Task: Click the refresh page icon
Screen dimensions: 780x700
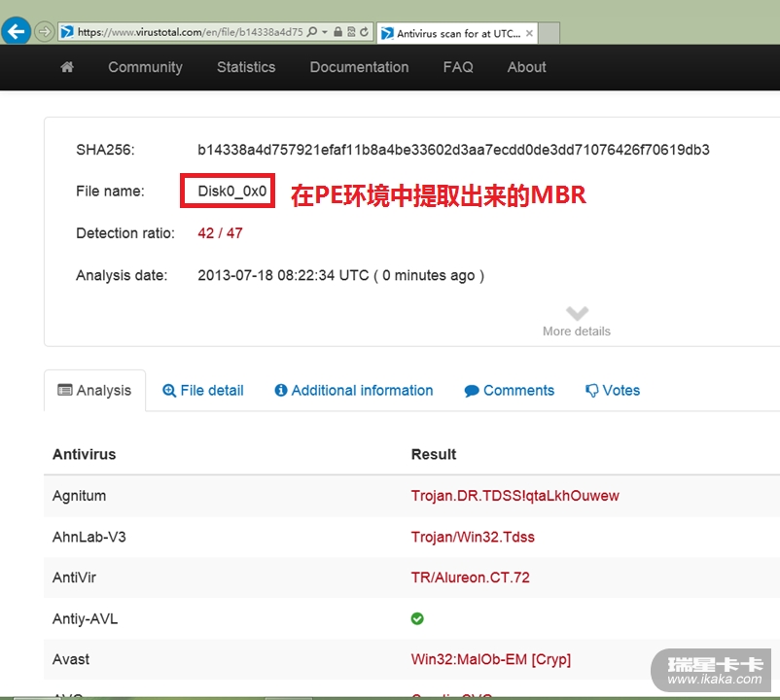Action: [x=364, y=32]
